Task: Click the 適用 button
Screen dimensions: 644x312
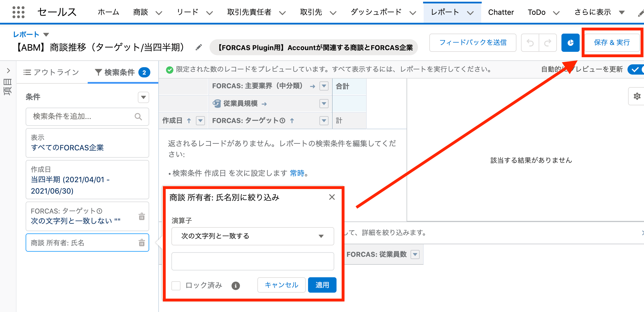Action: point(322,285)
